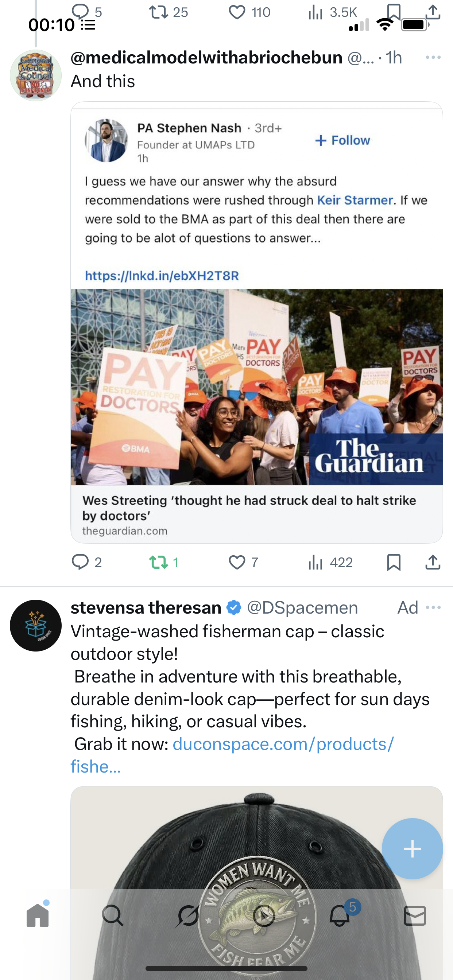Tap the compose new post button
The width and height of the screenshot is (453, 980).
pyautogui.click(x=412, y=849)
